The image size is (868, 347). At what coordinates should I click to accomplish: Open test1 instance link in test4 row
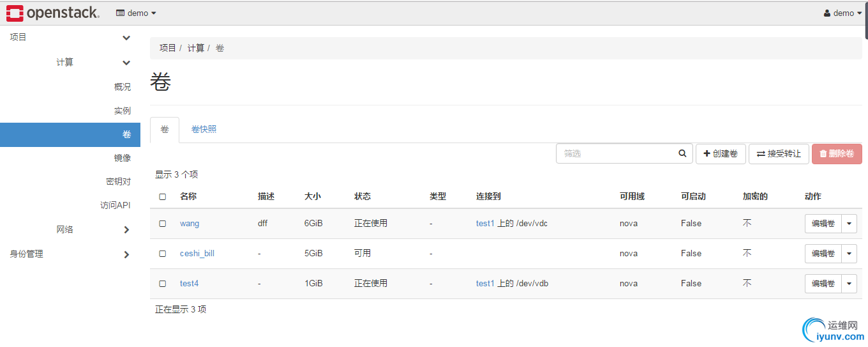click(x=485, y=284)
